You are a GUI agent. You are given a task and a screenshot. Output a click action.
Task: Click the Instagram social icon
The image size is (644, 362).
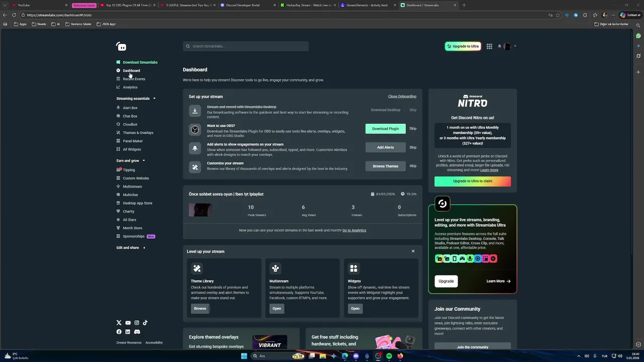click(x=136, y=323)
